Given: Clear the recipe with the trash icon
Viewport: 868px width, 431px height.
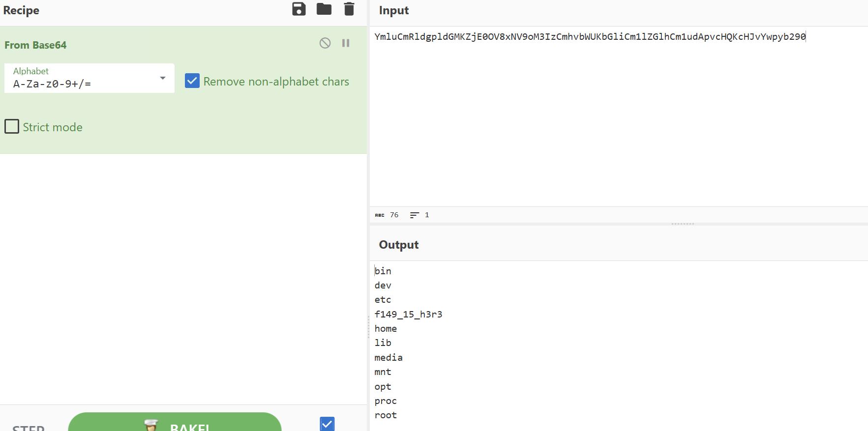Looking at the screenshot, I should (x=349, y=9).
